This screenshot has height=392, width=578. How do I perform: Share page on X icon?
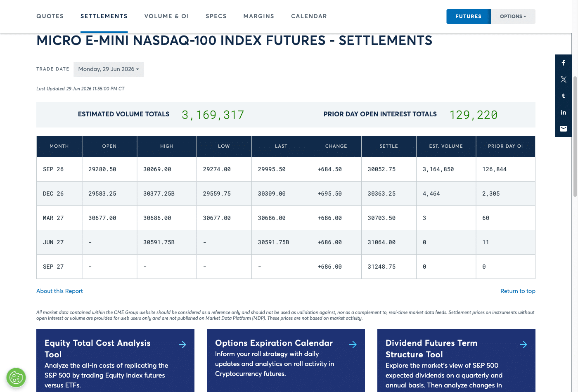coord(563,79)
